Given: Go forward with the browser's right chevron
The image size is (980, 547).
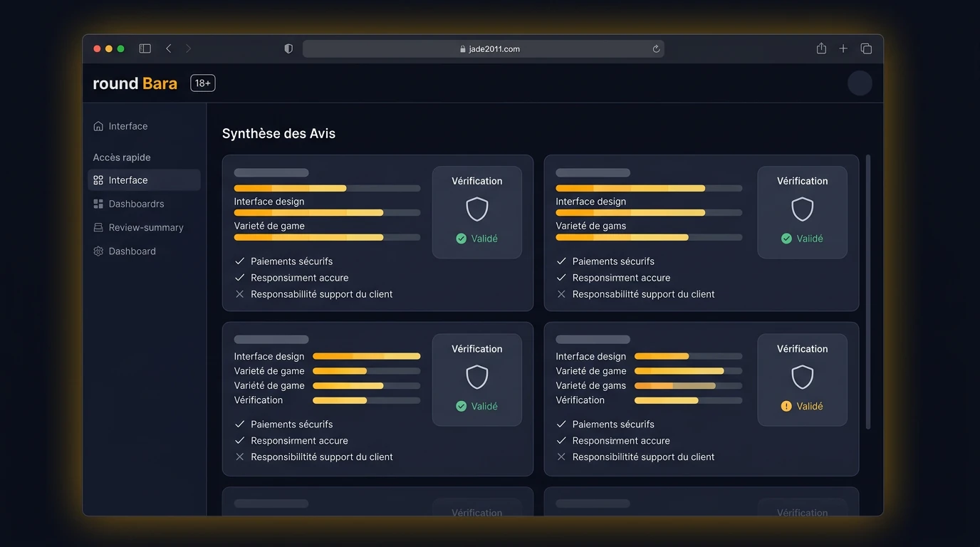Looking at the screenshot, I should 189,48.
